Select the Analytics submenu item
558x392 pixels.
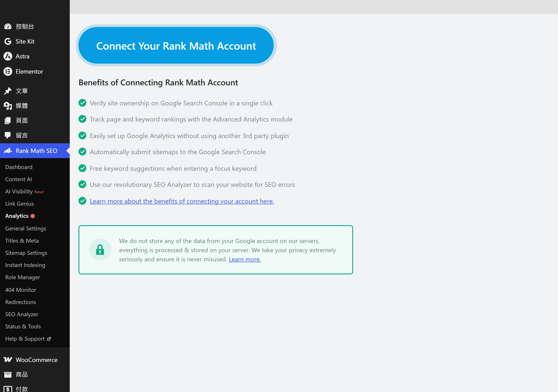tap(17, 216)
